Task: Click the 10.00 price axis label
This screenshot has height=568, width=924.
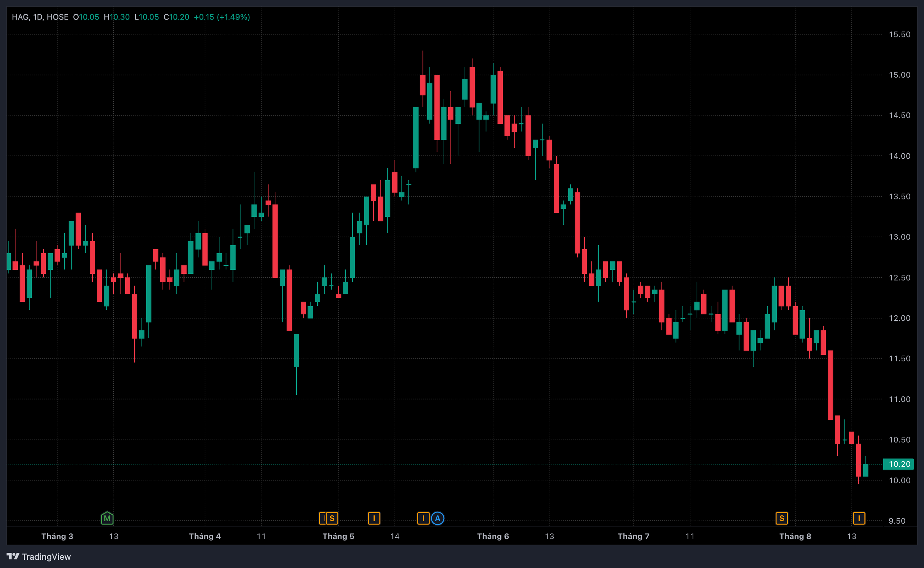Action: [x=899, y=480]
